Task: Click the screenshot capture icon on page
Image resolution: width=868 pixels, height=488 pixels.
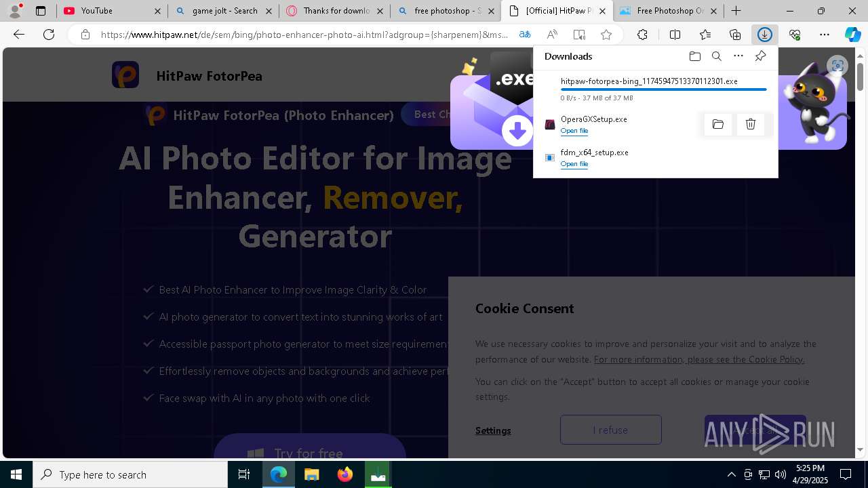Action: pos(837,66)
